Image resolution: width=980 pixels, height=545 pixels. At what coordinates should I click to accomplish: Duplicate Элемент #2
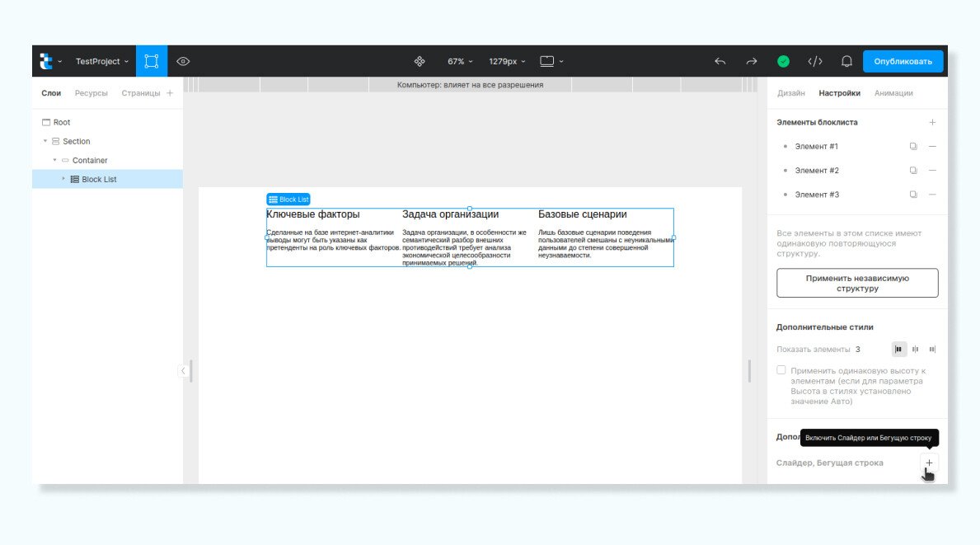[x=913, y=171]
